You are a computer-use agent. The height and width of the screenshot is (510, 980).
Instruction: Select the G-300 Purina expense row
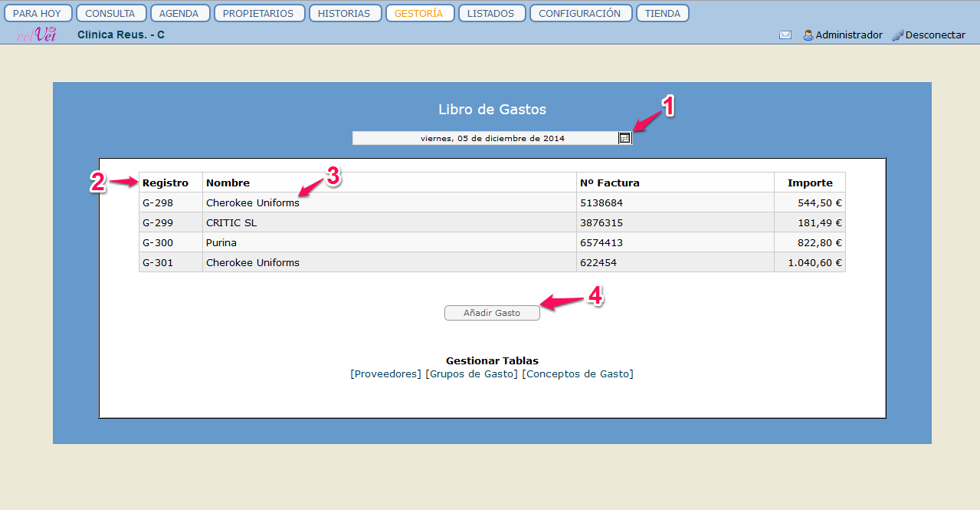(x=221, y=243)
